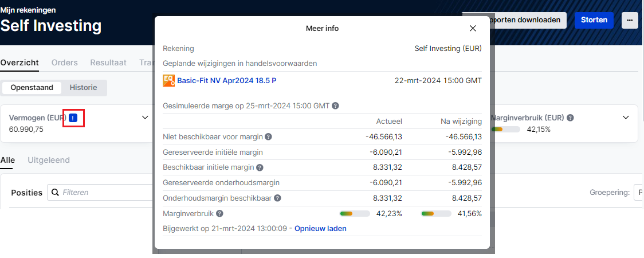
Task: Open the Groepering dropdown
Action: [638, 193]
